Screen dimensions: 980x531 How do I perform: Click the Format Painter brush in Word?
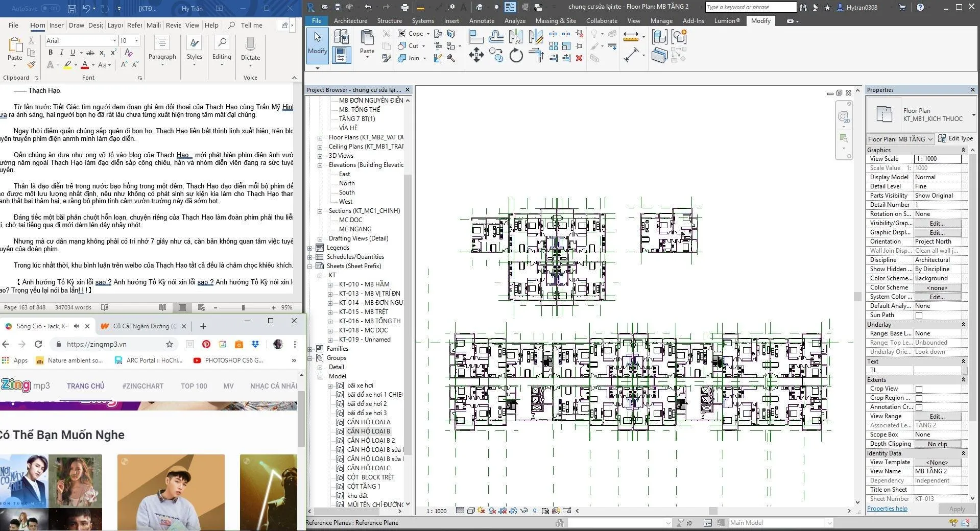click(32, 65)
